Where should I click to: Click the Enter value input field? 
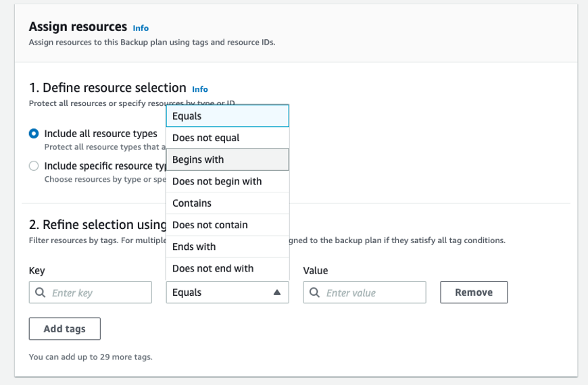pos(372,292)
